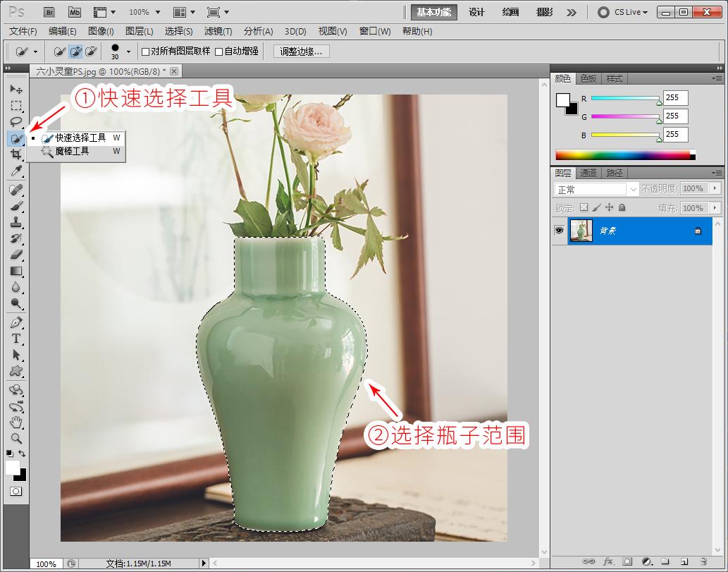Reset default foreground and background colors
Screen dimensions: 728x572
point(9,453)
